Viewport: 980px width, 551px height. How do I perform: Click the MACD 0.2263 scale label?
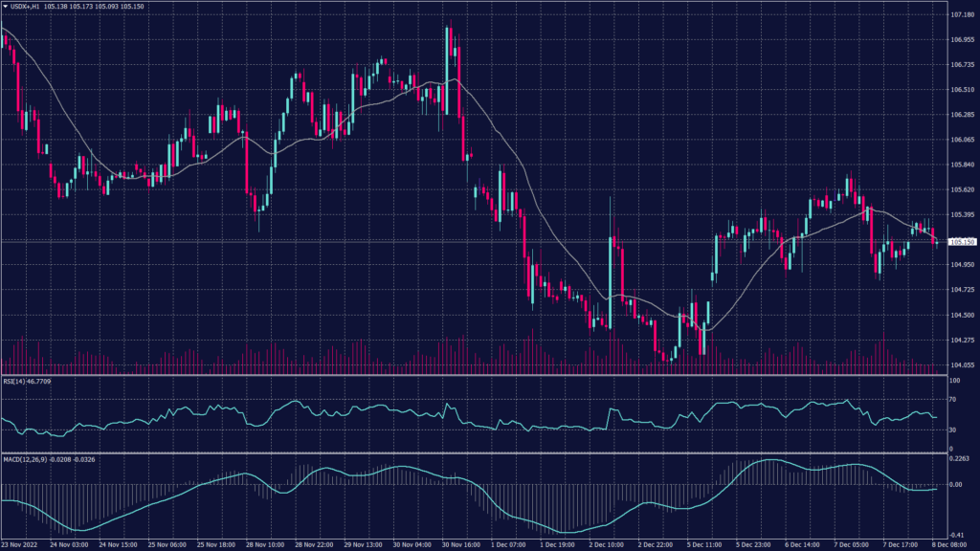click(960, 457)
